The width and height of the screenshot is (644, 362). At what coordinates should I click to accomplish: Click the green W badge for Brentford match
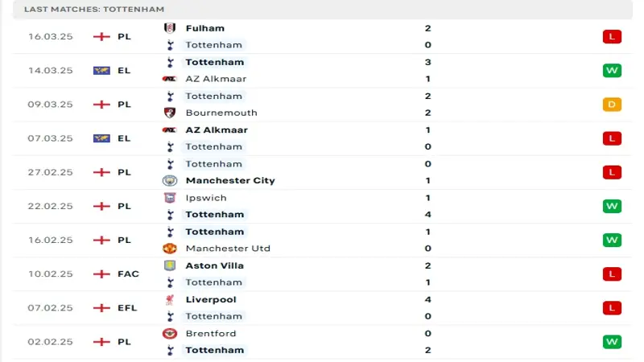click(612, 341)
